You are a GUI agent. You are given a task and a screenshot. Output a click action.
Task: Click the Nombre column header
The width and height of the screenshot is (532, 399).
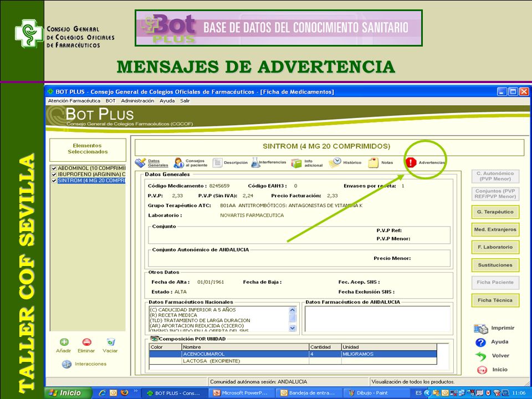click(x=245, y=347)
